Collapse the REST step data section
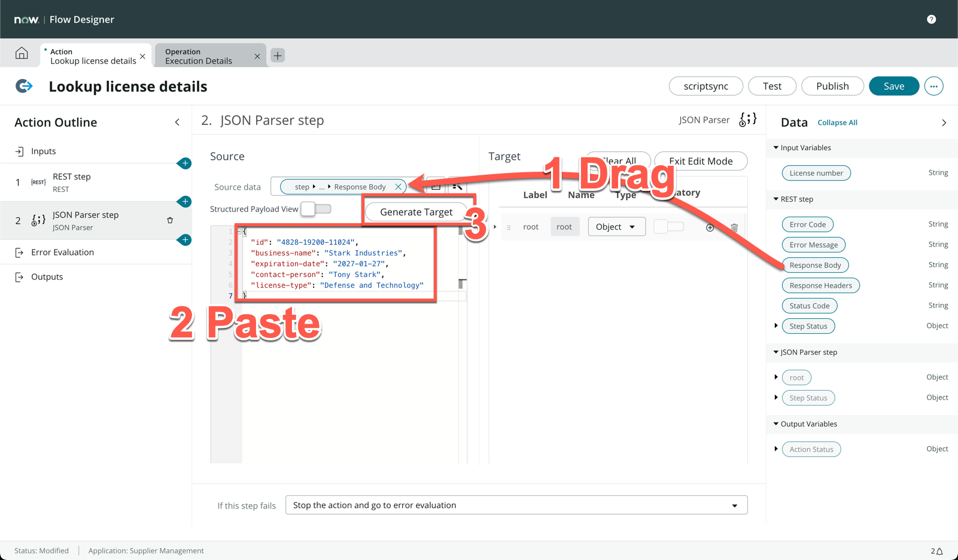Viewport: 958px width, 560px height. coord(776,199)
